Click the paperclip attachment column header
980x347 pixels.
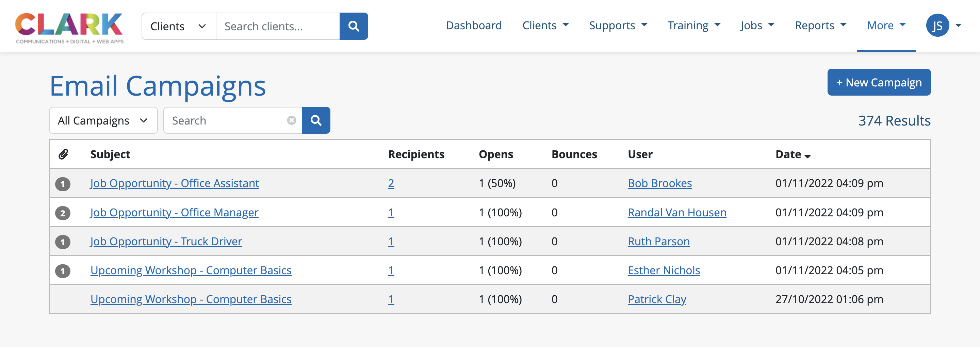[63, 154]
